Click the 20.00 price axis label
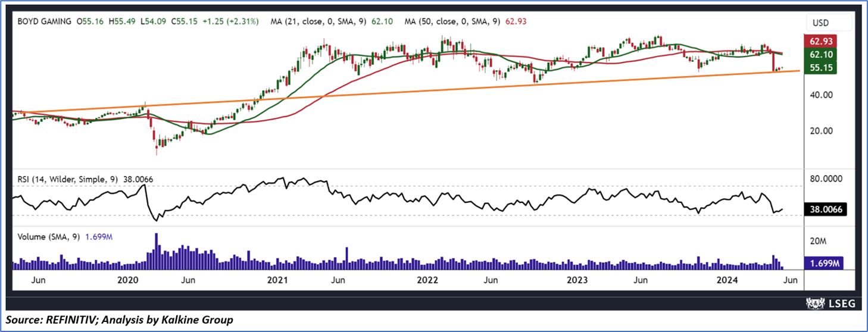The image size is (868, 332). pyautogui.click(x=820, y=130)
